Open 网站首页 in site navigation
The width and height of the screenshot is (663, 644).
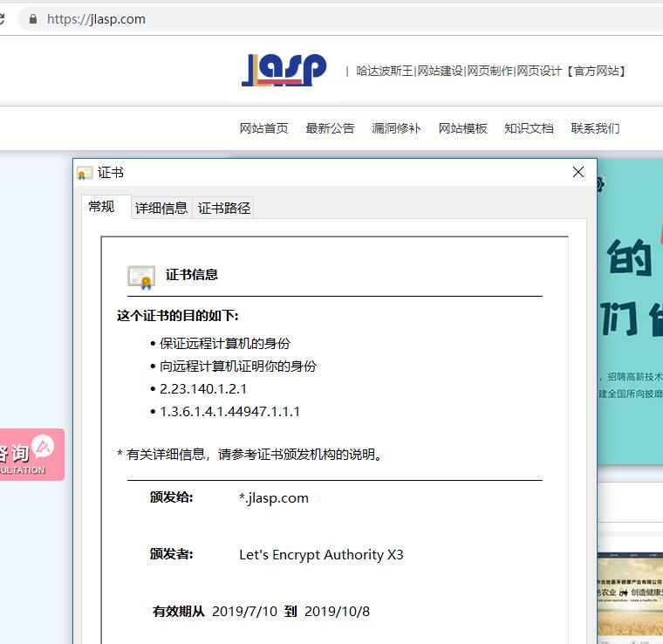[263, 128]
